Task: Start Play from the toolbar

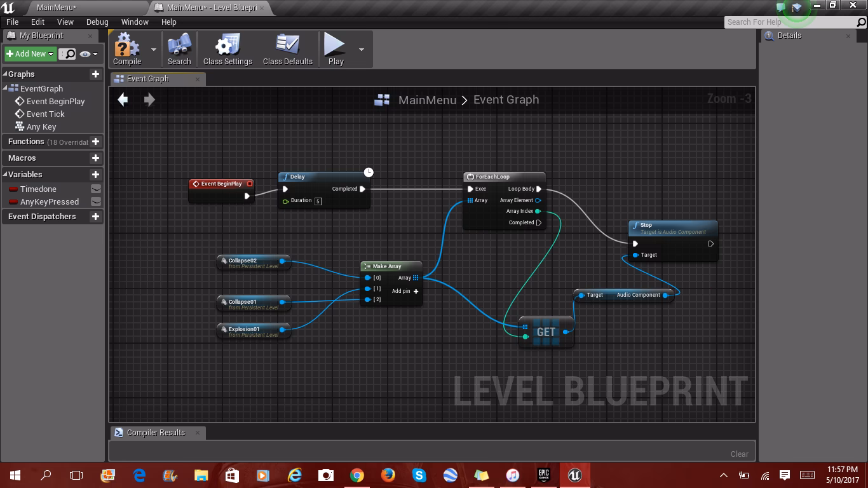Action: click(336, 49)
